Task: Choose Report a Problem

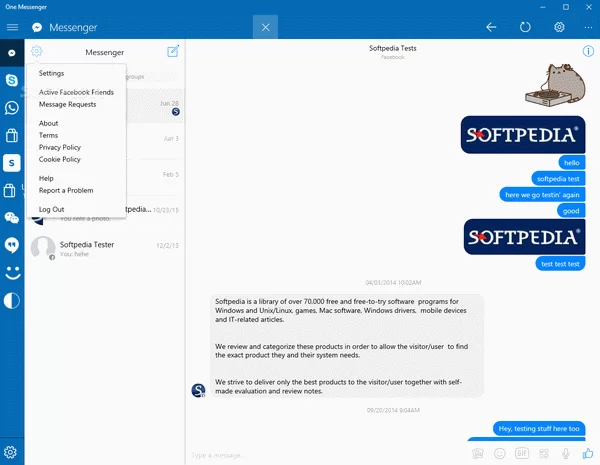Action: (66, 190)
